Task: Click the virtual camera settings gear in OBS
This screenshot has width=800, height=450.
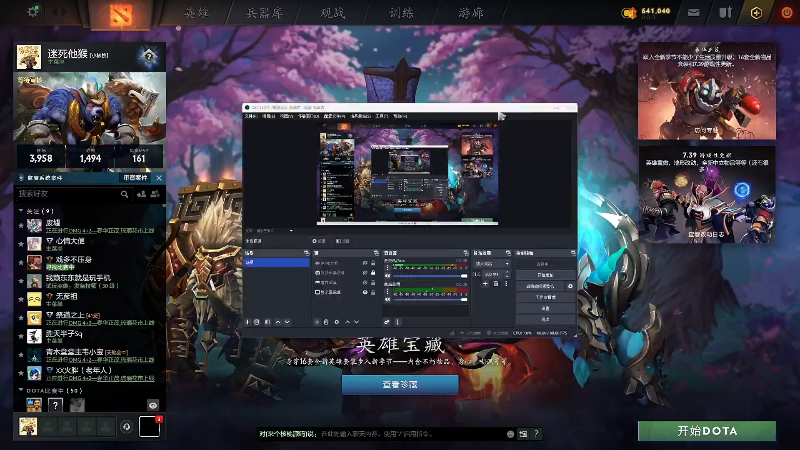Action: pos(570,286)
